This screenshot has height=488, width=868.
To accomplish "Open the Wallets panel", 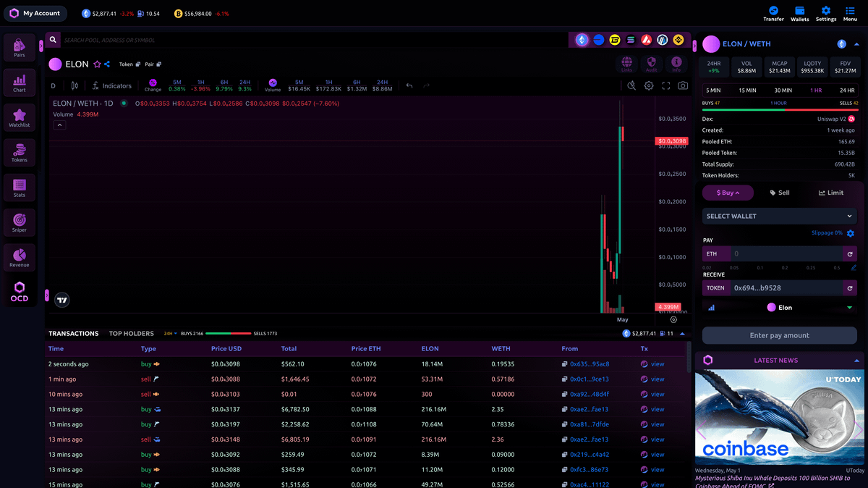I will pyautogui.click(x=800, y=14).
